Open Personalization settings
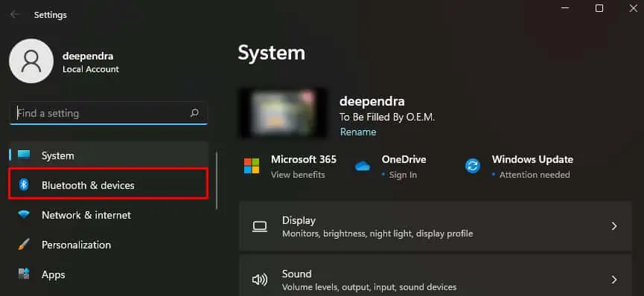Viewport: 644px width, 296px height. [x=109, y=245]
